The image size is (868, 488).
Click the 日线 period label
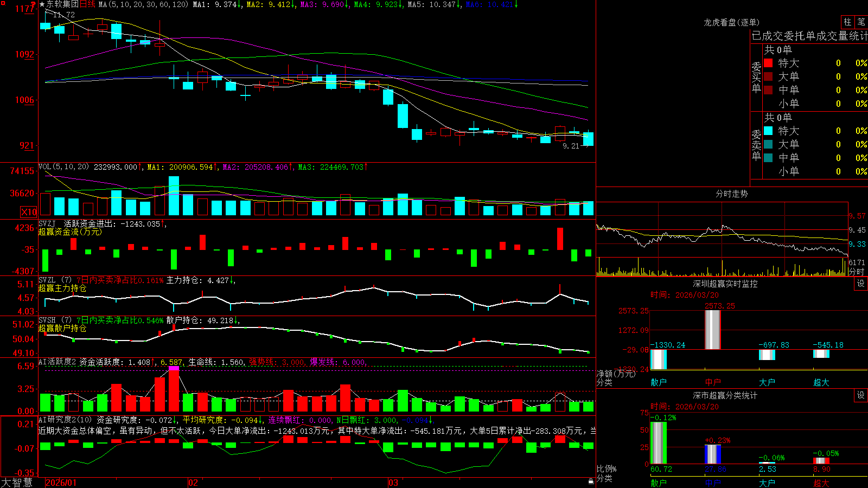click(87, 4)
